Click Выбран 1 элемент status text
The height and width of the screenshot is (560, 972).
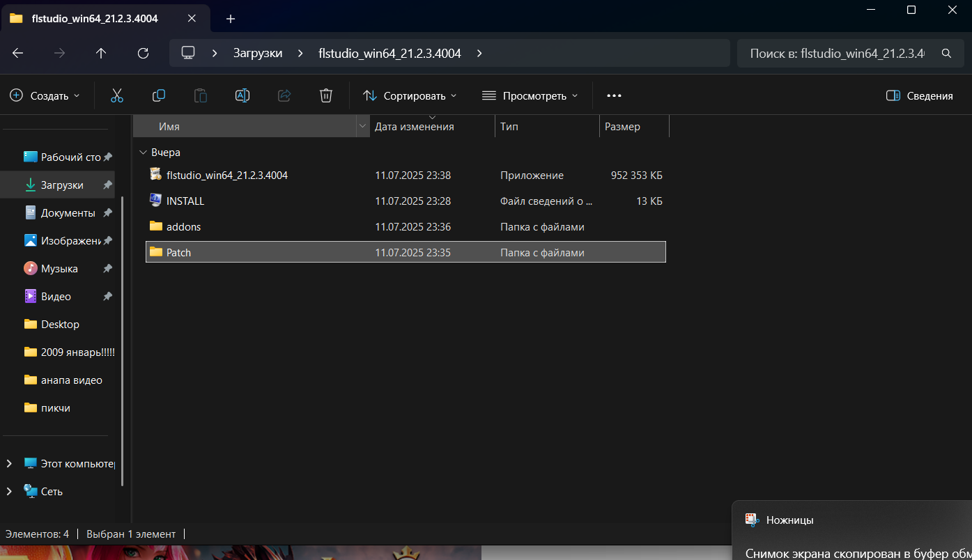[131, 534]
